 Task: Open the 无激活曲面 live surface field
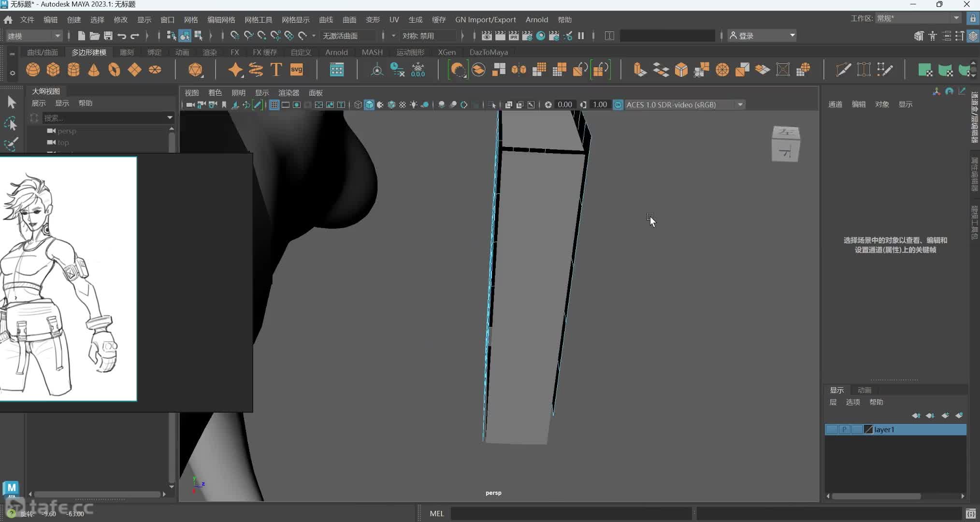[x=348, y=36]
